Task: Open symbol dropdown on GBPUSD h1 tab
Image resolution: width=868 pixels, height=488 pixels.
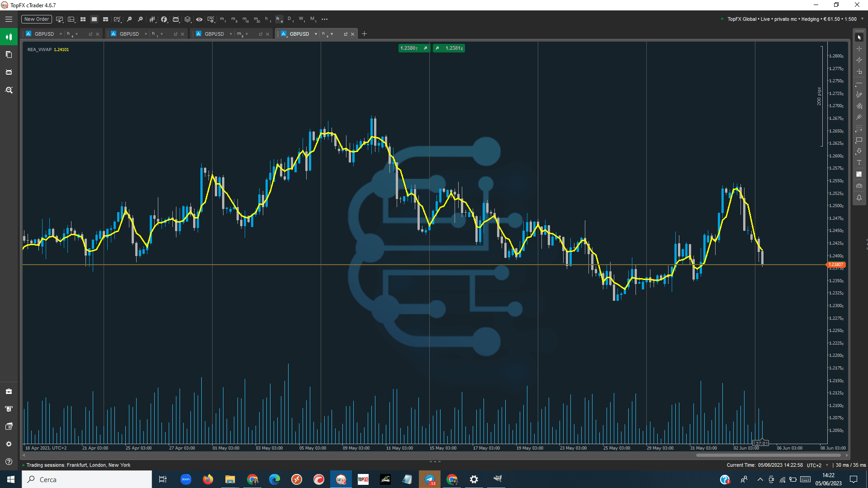Action: click(x=146, y=34)
